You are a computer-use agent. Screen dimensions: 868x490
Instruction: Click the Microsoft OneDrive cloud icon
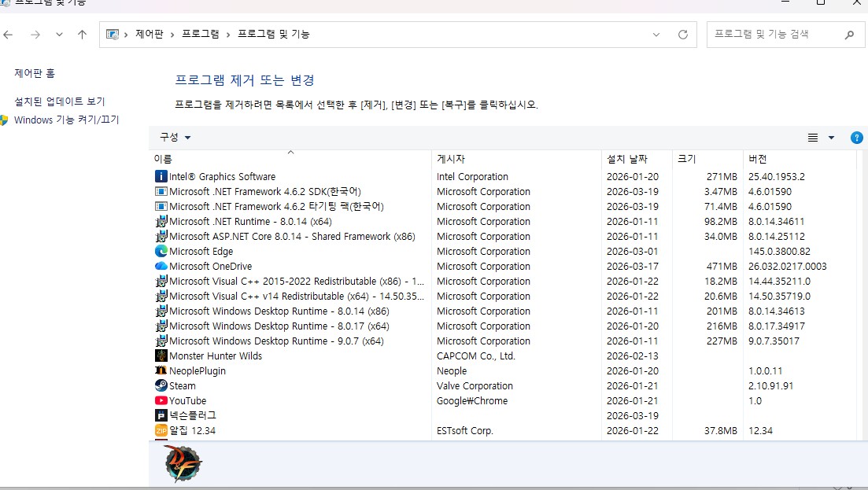pos(161,267)
